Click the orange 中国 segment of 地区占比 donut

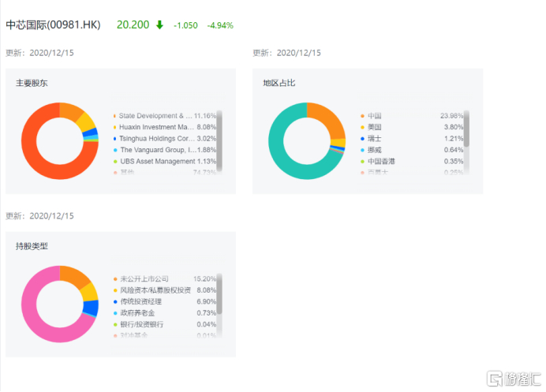[329, 118]
